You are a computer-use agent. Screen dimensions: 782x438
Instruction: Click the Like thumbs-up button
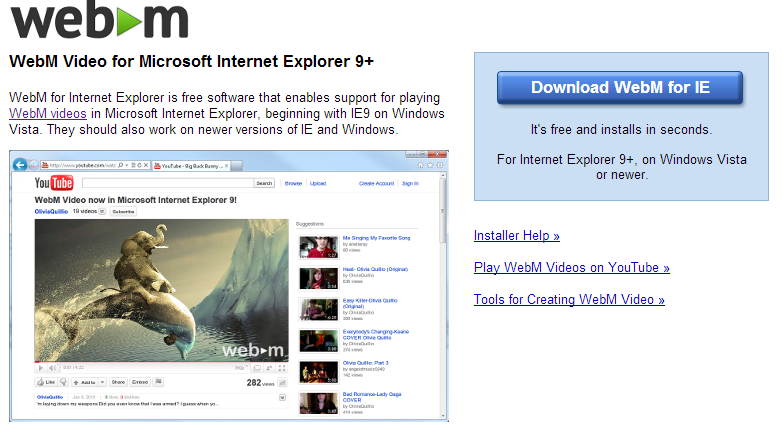[46, 382]
